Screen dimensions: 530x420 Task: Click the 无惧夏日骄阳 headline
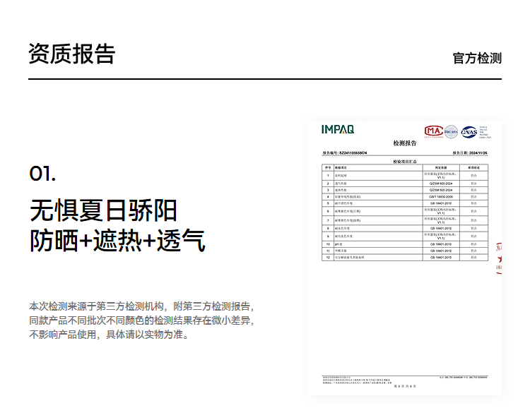tap(103, 210)
